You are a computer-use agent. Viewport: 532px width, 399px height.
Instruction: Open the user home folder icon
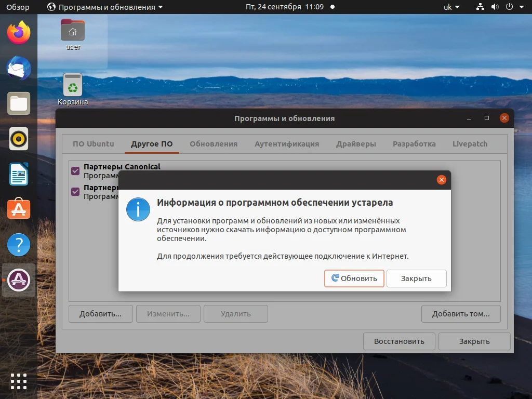click(x=73, y=35)
